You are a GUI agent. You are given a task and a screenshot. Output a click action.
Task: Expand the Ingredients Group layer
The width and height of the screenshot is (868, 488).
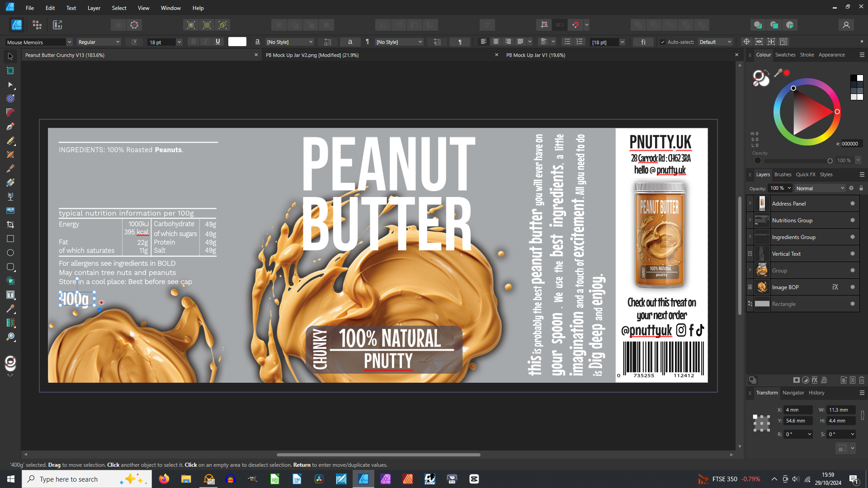coord(750,237)
